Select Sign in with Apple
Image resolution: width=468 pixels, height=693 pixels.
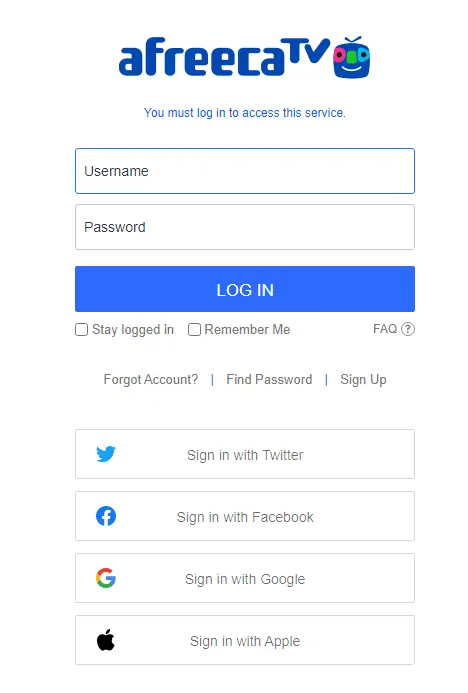click(x=245, y=640)
